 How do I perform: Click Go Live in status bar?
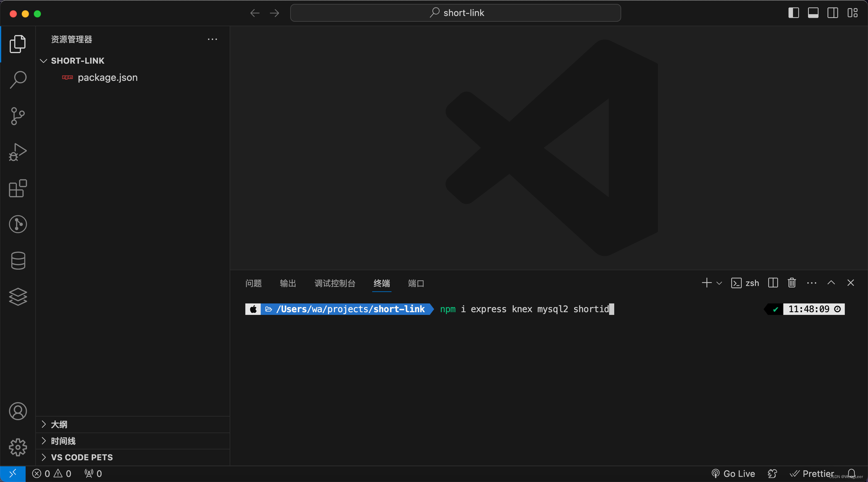(x=734, y=474)
